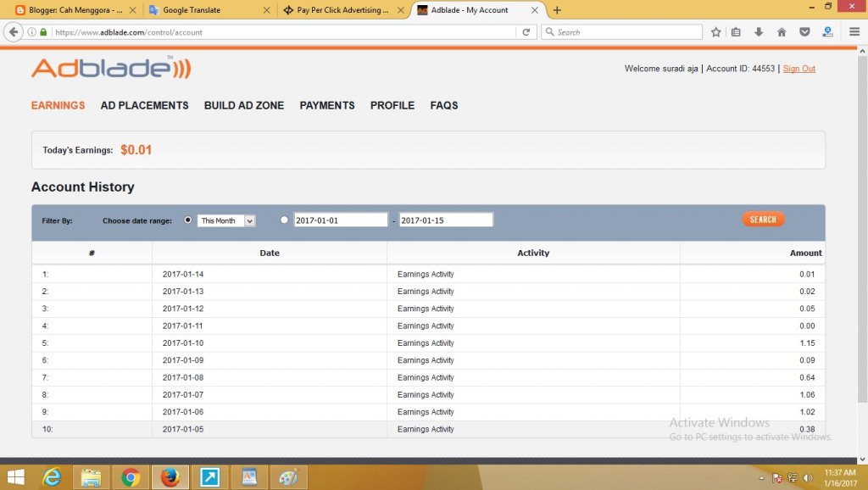
Task: Click amount 1.06 in the table
Action: pos(807,394)
